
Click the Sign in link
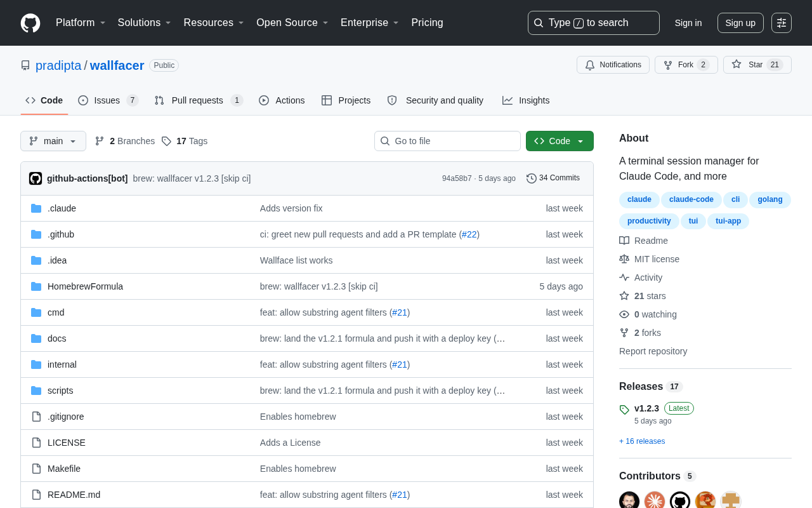point(688,23)
